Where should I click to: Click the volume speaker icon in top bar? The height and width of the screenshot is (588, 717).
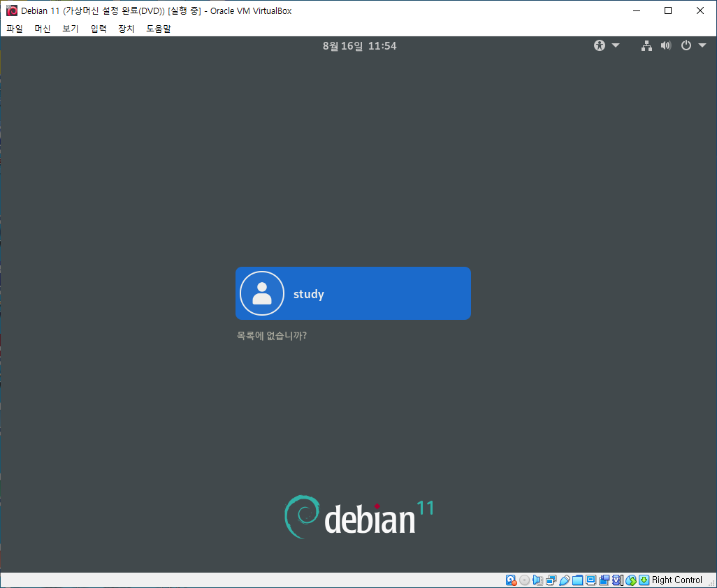click(x=666, y=45)
